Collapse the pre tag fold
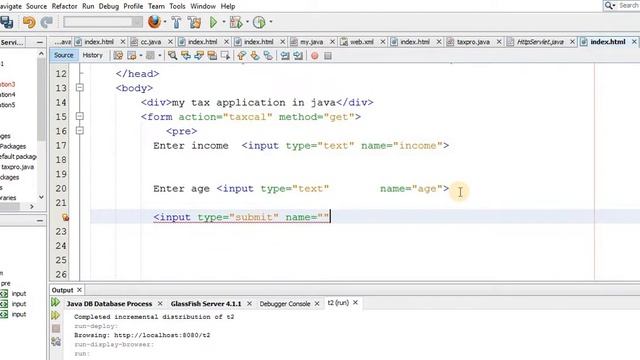The width and height of the screenshot is (640, 360). click(80, 131)
